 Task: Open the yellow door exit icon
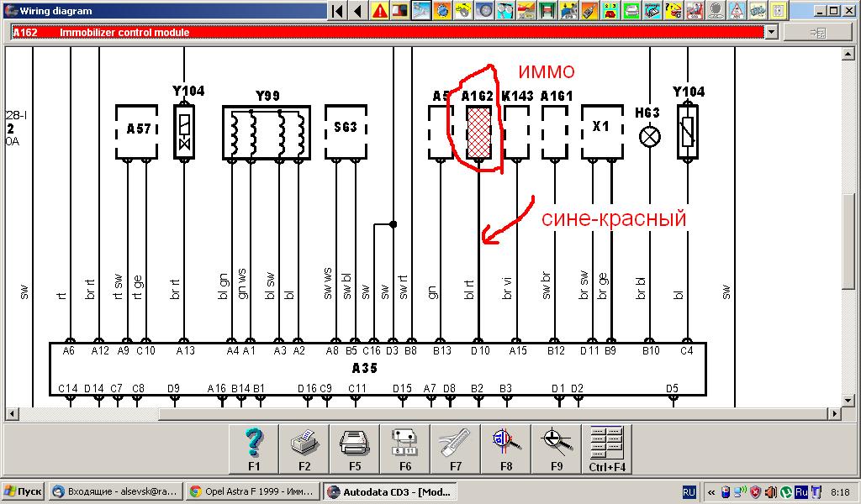tap(778, 10)
